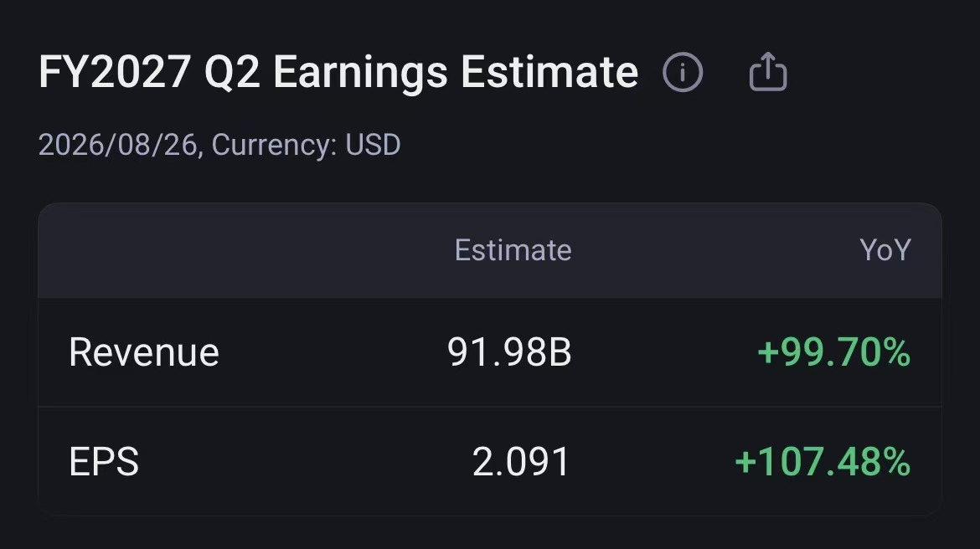Viewport: 980px width, 549px height.
Task: Click the 2026/08/26 date text
Action: click(118, 145)
